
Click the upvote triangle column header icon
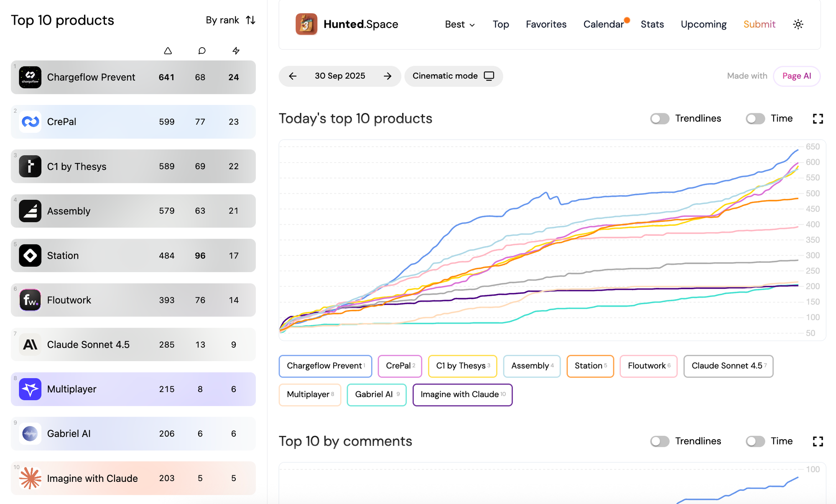[x=168, y=50]
